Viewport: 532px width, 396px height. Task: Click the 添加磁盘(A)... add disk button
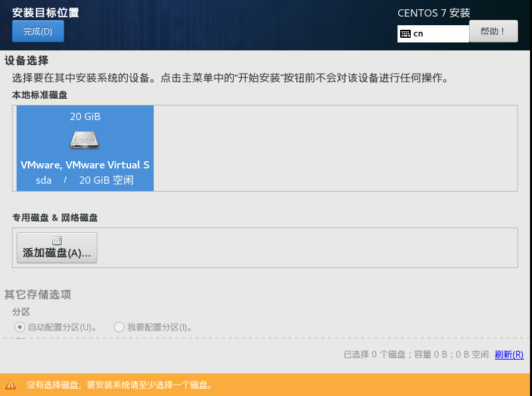point(57,247)
